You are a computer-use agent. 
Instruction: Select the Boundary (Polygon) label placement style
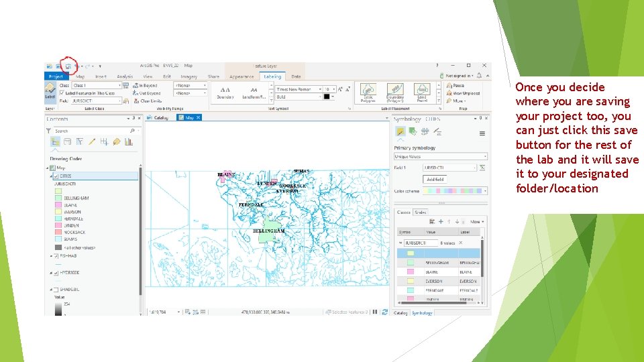tap(395, 93)
